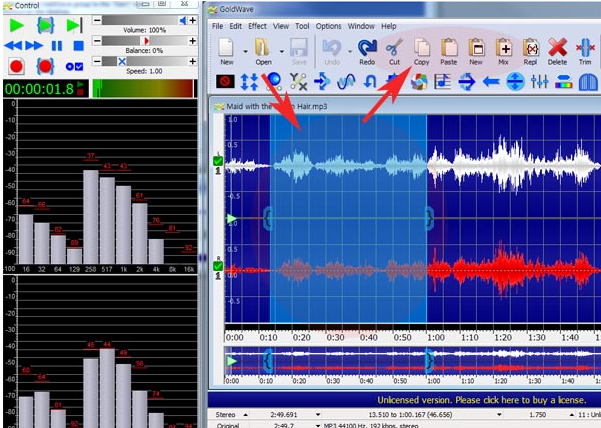This screenshot has width=601, height=428.
Task: Increase balance with plus button
Action: point(192,41)
